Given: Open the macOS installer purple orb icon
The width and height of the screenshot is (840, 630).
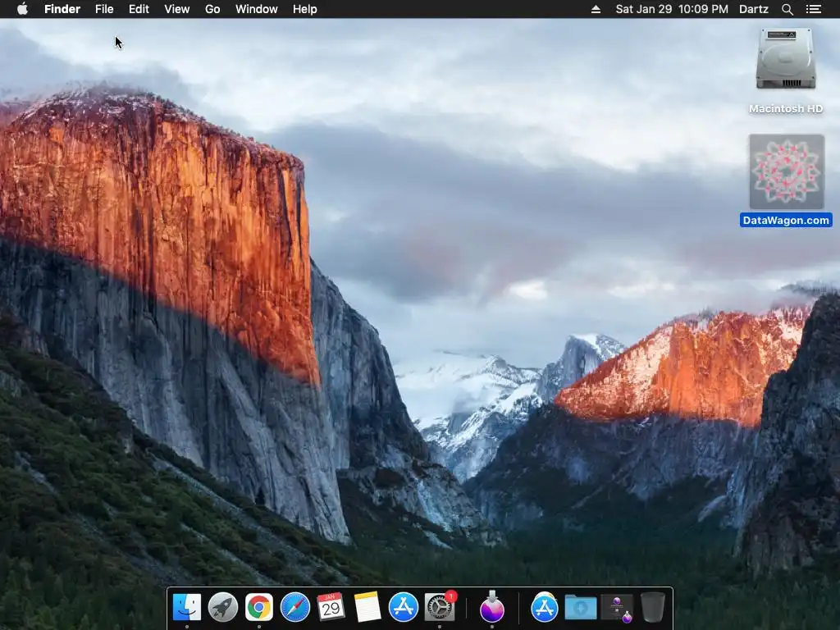Looking at the screenshot, I should pos(492,607).
